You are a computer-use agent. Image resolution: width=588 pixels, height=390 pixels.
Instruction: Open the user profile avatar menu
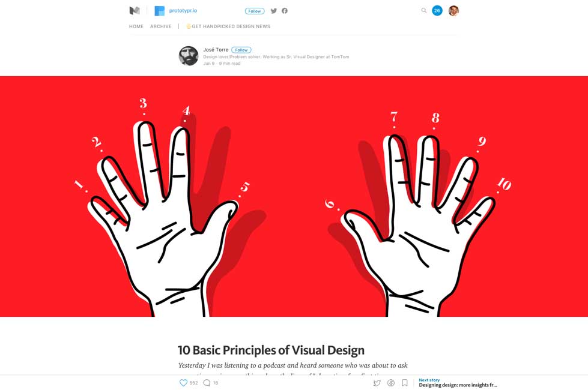click(453, 11)
